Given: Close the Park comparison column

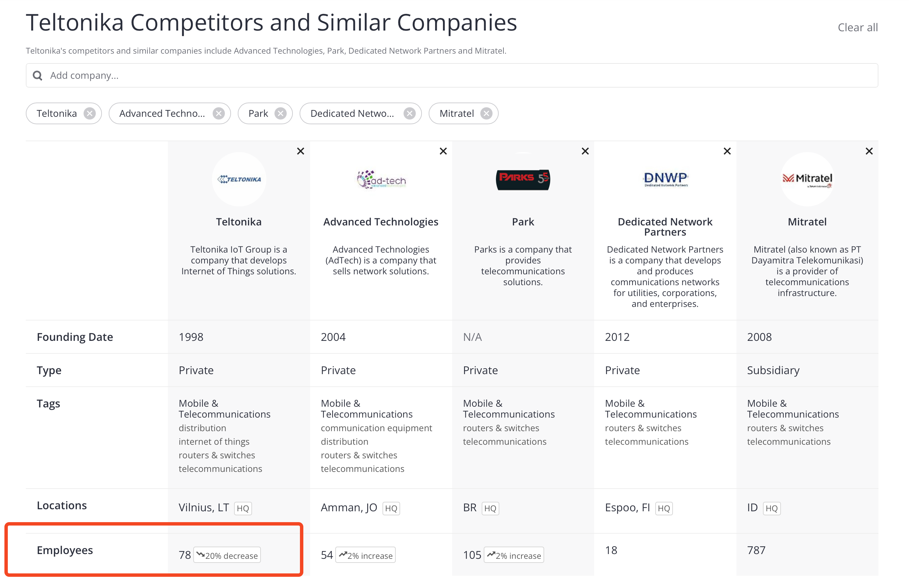Looking at the screenshot, I should pyautogui.click(x=585, y=151).
